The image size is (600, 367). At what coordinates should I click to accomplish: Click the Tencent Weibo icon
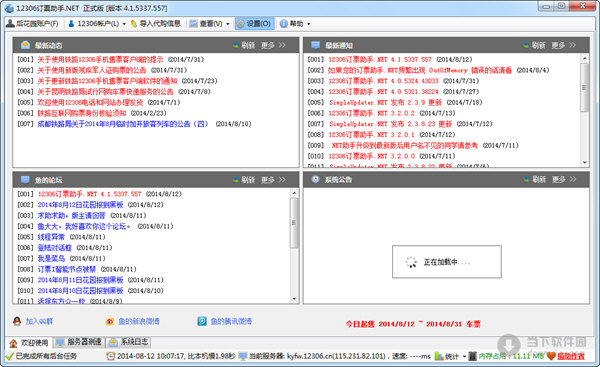pyautogui.click(x=202, y=321)
